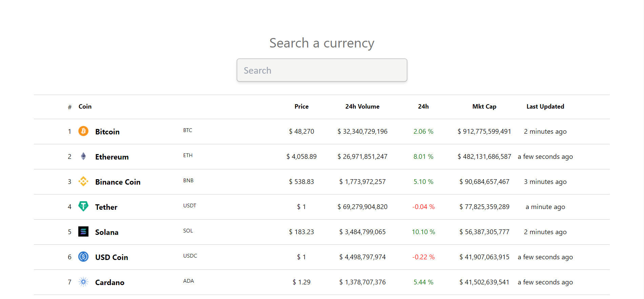The width and height of the screenshot is (644, 299).
Task: Click Solana 24h change 10.10 %
Action: pyautogui.click(x=423, y=232)
